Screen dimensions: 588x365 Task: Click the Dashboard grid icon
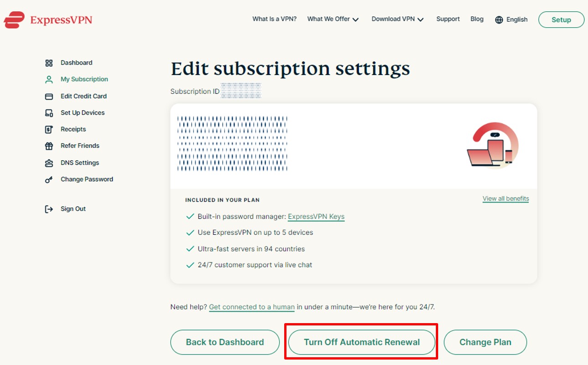49,63
